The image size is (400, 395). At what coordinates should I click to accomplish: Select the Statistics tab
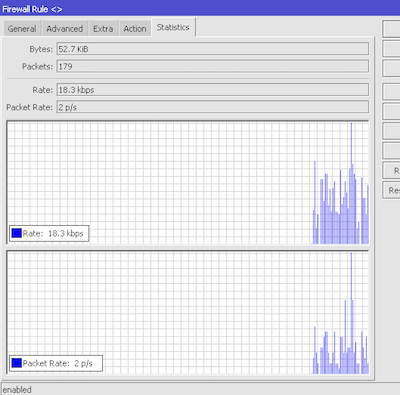point(173,27)
